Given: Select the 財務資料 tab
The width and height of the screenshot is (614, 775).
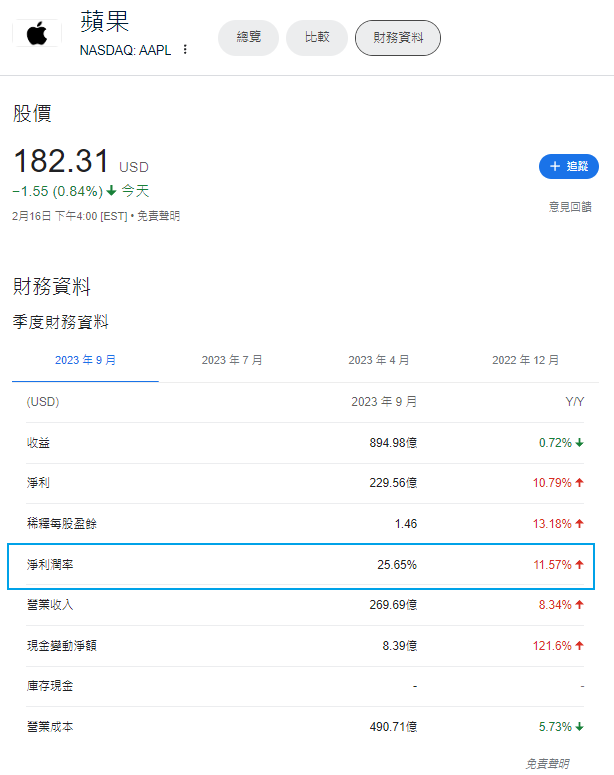Looking at the screenshot, I should point(397,38).
